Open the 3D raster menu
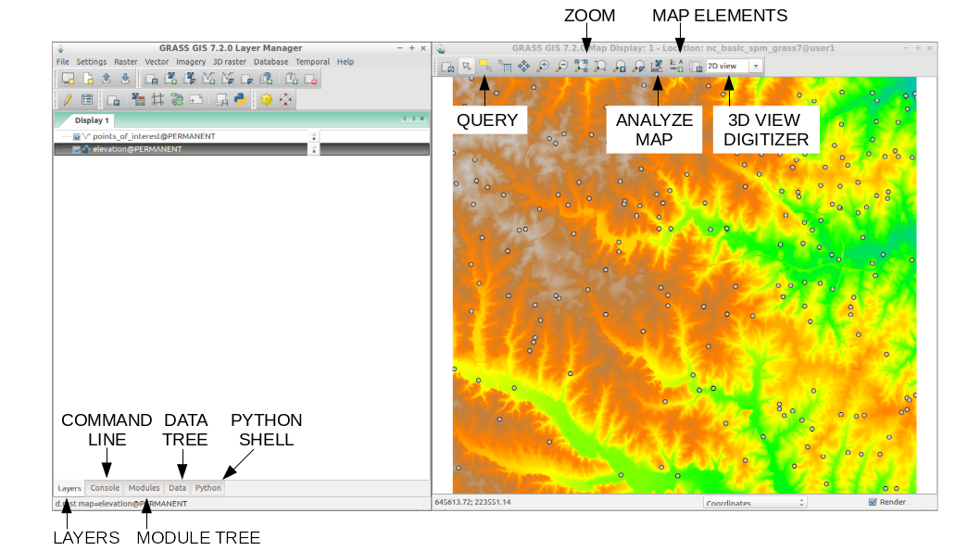Viewport: 980px width, 551px height. coord(230,62)
